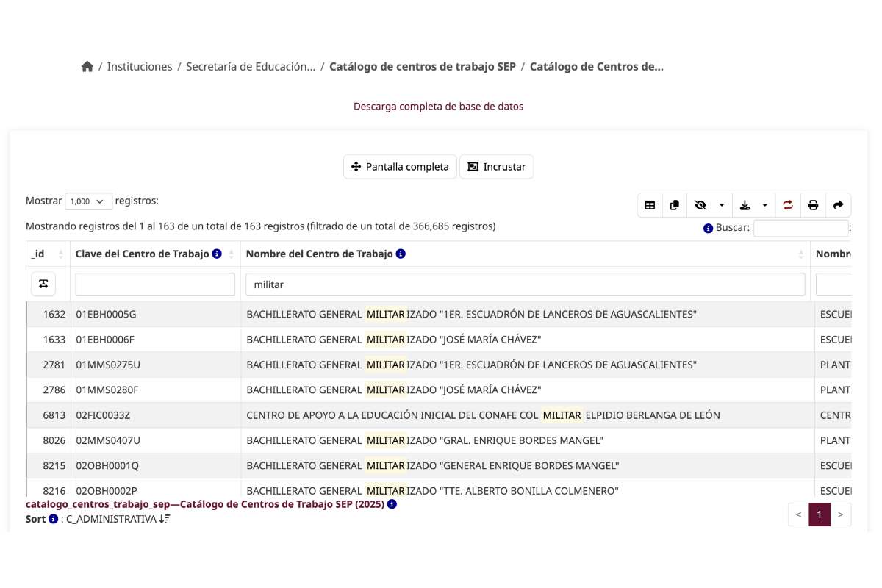The image size is (882, 588).
Task: Click the Incrustar embed button
Action: pyautogui.click(x=497, y=167)
